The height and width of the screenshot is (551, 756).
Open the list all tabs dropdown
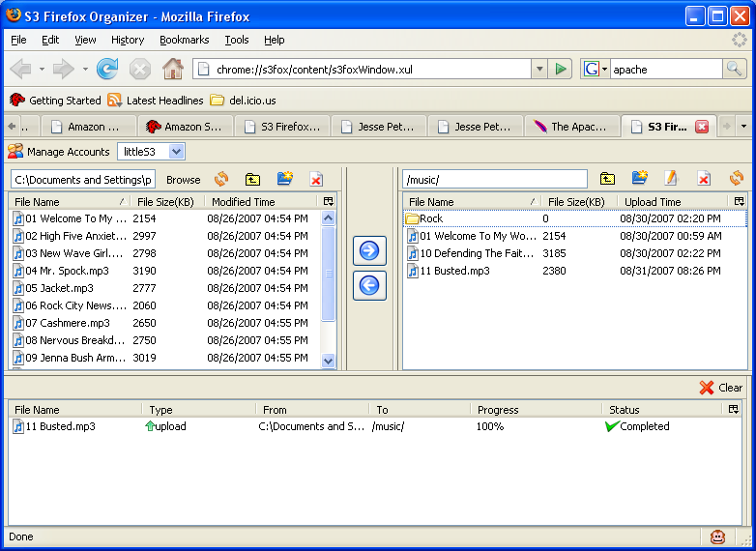pyautogui.click(x=743, y=127)
